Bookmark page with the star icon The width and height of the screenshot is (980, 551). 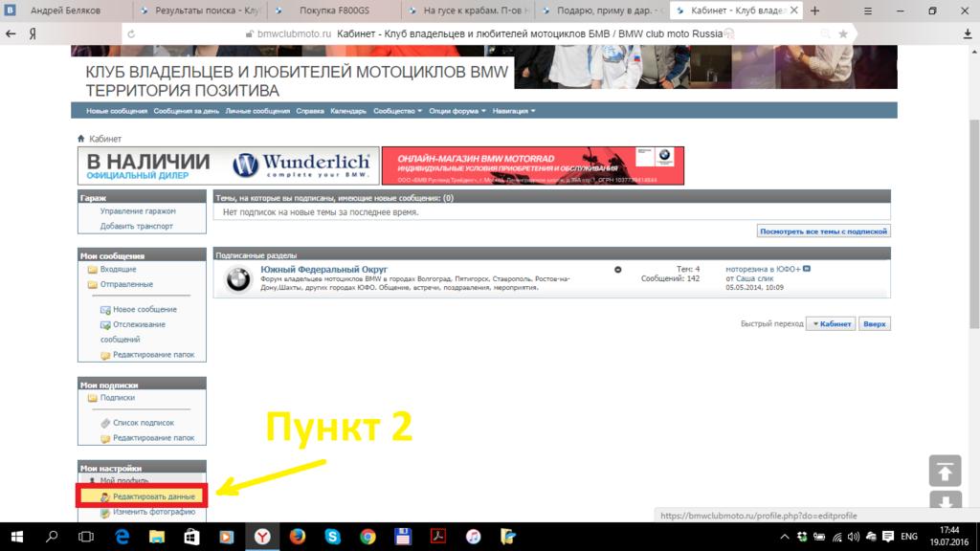[x=843, y=33]
